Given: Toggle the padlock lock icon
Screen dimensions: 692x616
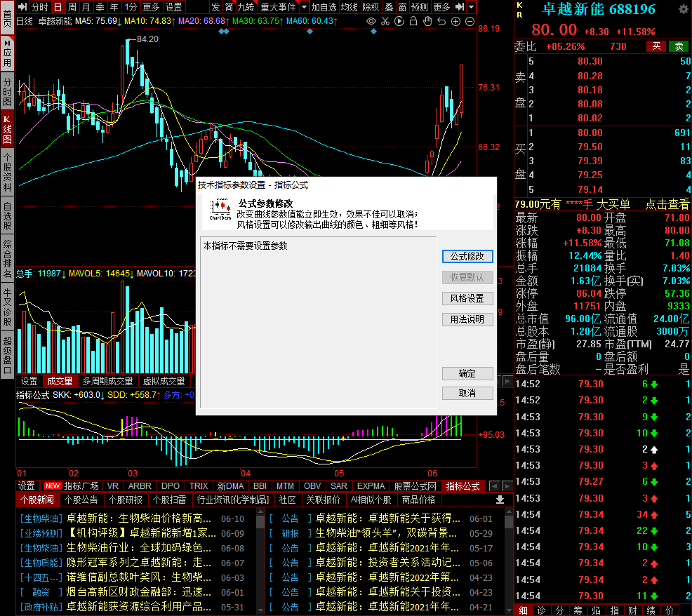Looking at the screenshot, I should 413,21.
